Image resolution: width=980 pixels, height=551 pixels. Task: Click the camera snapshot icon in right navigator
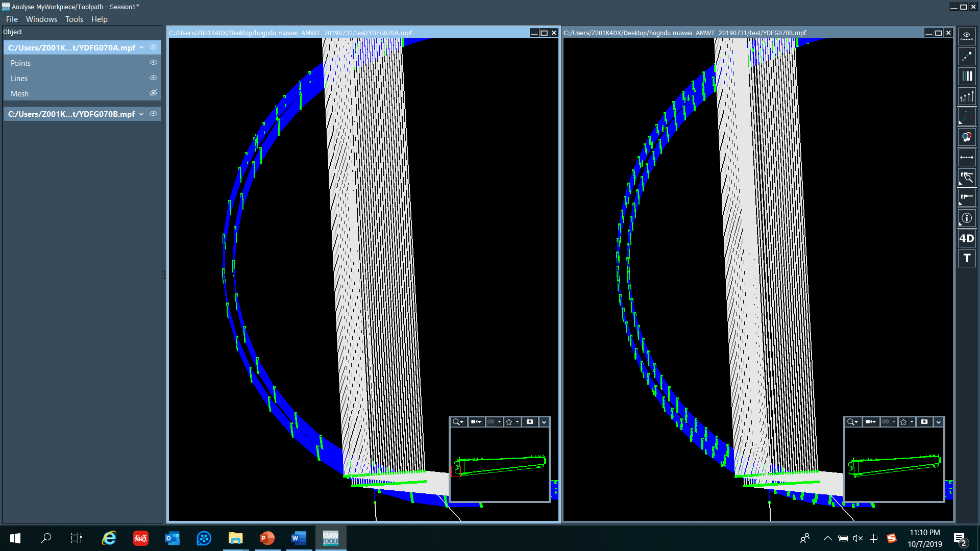pyautogui.click(x=924, y=422)
